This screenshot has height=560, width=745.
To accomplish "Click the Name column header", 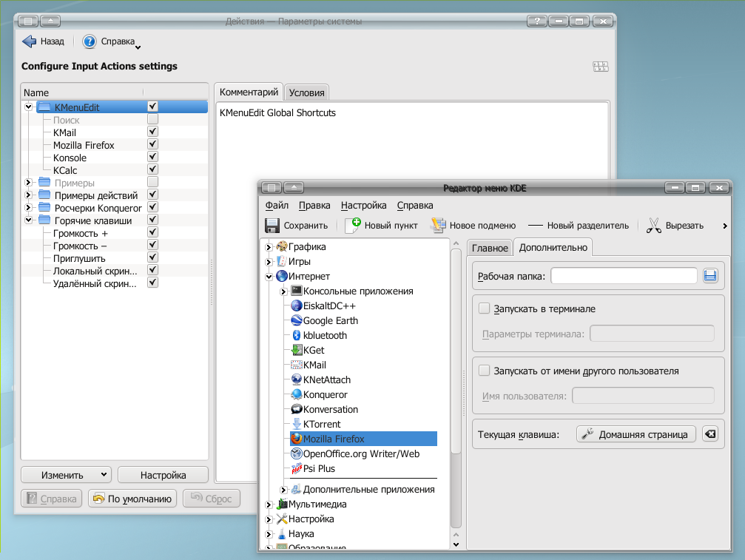I will [x=82, y=92].
